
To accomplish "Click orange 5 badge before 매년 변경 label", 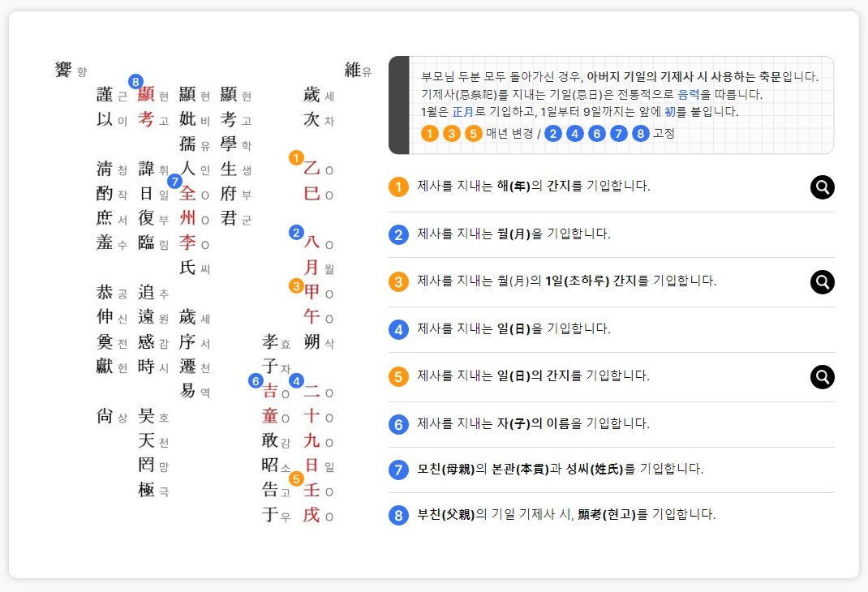I will click(x=473, y=133).
